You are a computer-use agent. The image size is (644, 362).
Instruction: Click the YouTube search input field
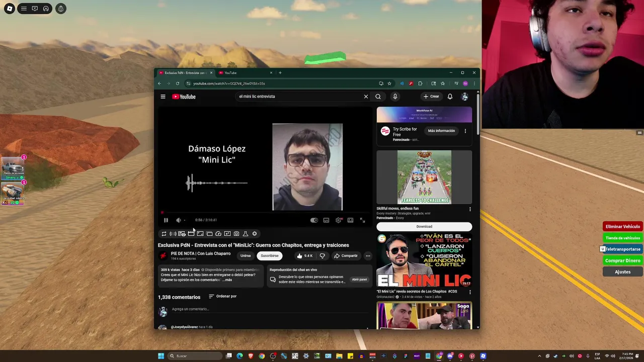(x=299, y=97)
